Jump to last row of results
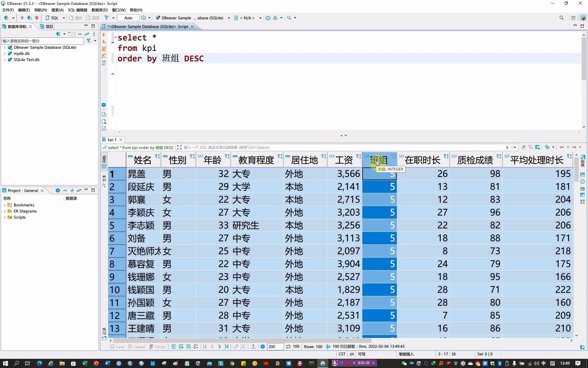588x368 pixels. coord(226,347)
